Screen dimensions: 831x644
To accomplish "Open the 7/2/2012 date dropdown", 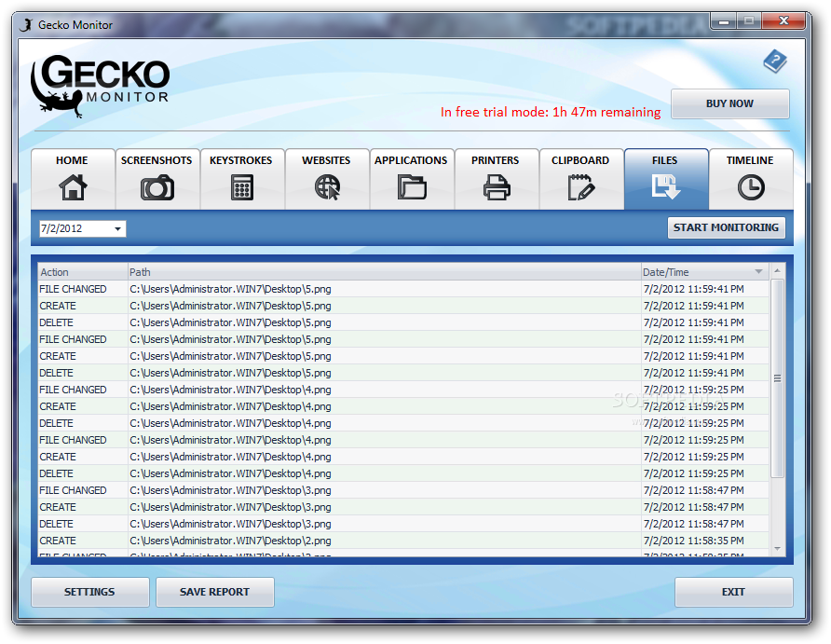I will coord(117,229).
